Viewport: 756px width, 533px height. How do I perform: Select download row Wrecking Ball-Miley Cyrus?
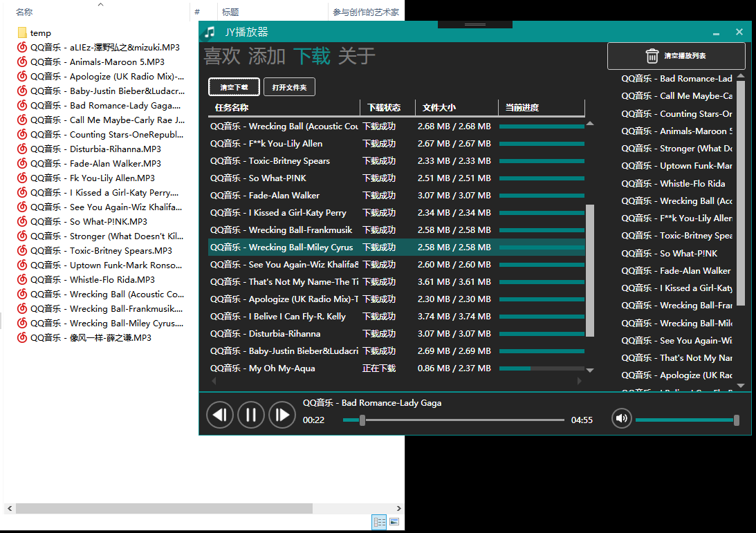pos(396,247)
